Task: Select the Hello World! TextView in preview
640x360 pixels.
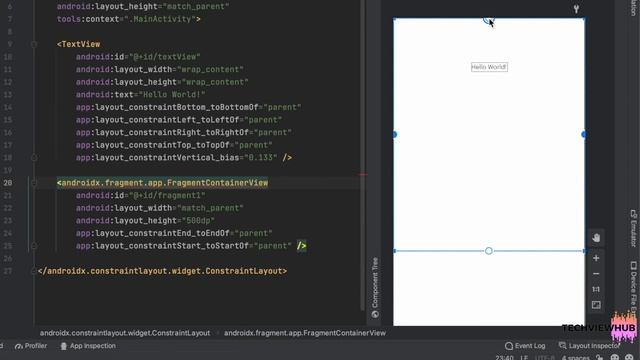Action: (x=489, y=67)
